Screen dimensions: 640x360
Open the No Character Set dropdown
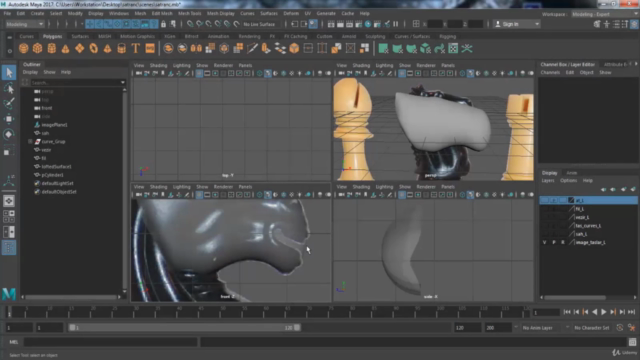pyautogui.click(x=592, y=328)
